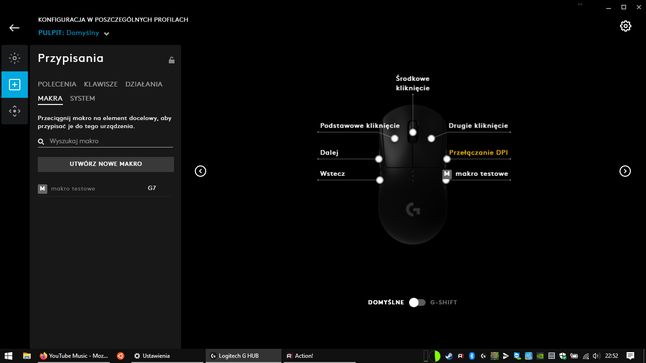The width and height of the screenshot is (646, 363).
Task: Switch to the DZIAŁANIA tab
Action: tap(144, 84)
